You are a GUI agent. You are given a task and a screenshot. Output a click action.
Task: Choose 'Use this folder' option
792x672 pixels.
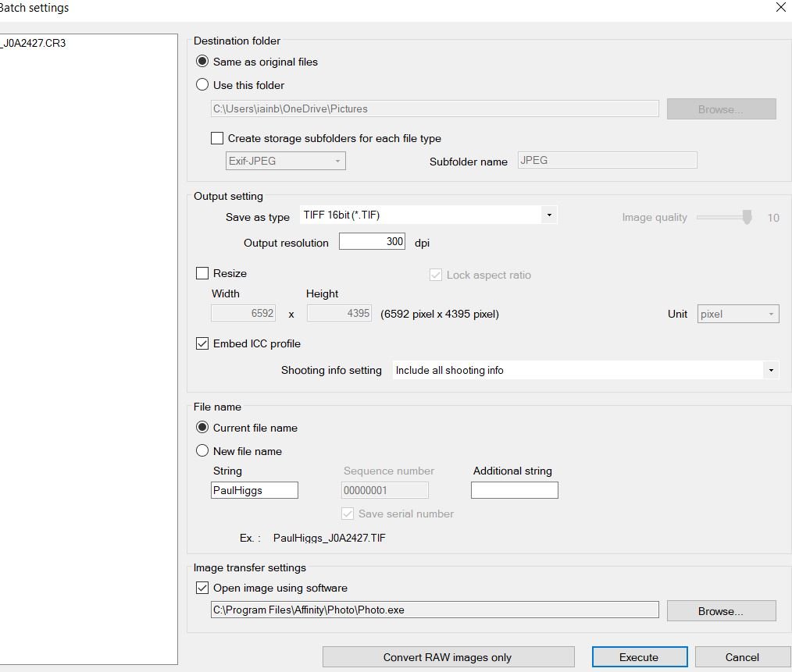point(202,85)
